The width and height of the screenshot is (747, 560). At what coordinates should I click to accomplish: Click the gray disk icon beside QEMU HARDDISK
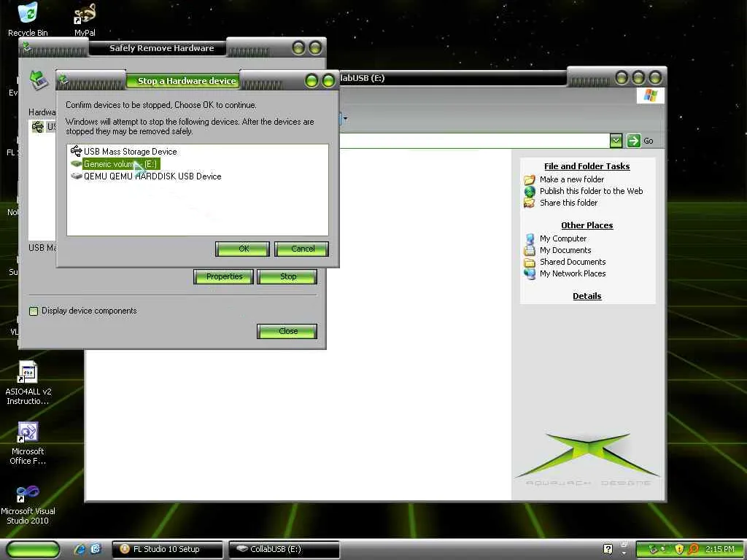(76, 176)
